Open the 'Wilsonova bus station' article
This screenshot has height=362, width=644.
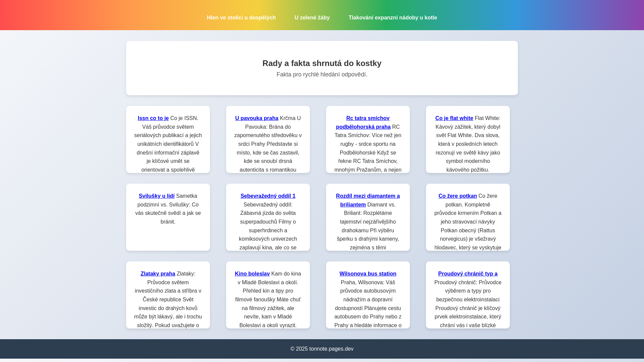[368, 274]
